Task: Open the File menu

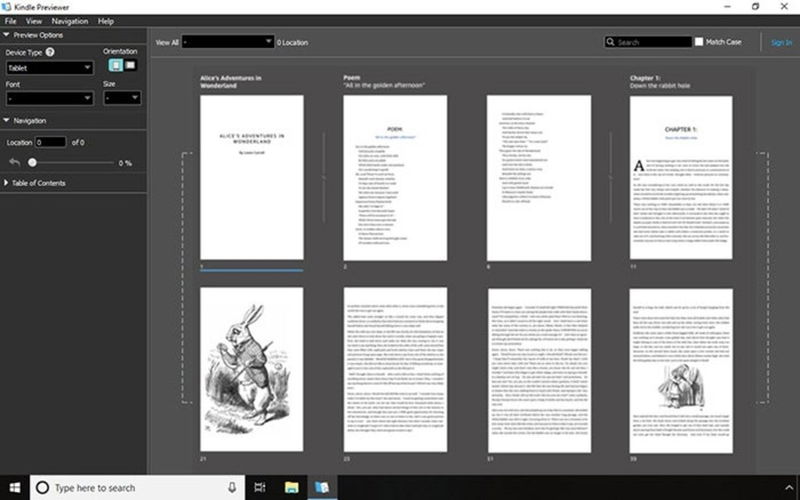Action: pos(11,20)
